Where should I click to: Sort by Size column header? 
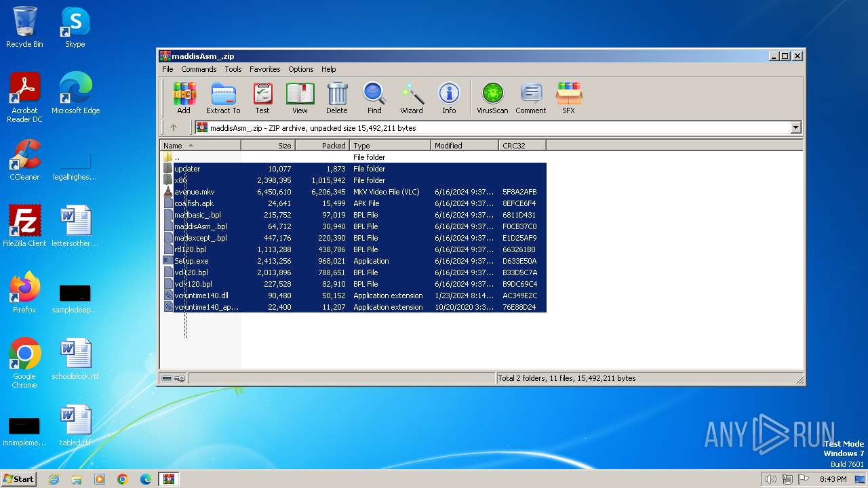tap(269, 146)
